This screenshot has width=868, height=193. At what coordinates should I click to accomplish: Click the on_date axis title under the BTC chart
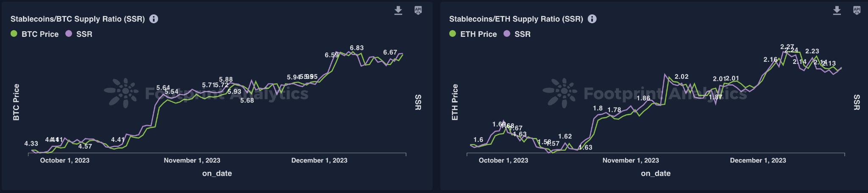pos(217,173)
